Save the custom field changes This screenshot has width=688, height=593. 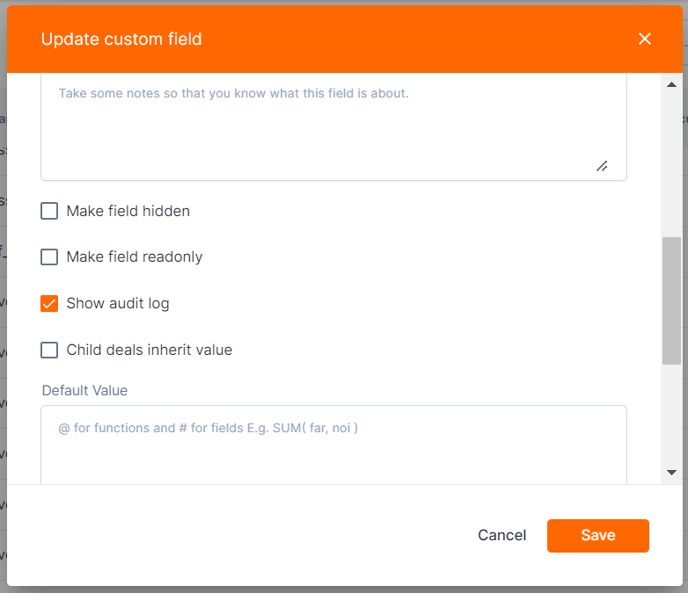coord(598,535)
